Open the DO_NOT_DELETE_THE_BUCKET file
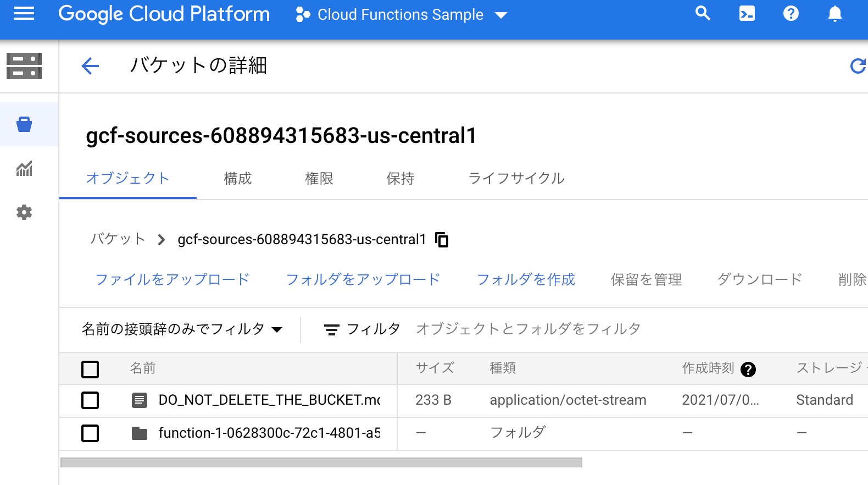Screen dimensions: 868x485 pos(269,400)
